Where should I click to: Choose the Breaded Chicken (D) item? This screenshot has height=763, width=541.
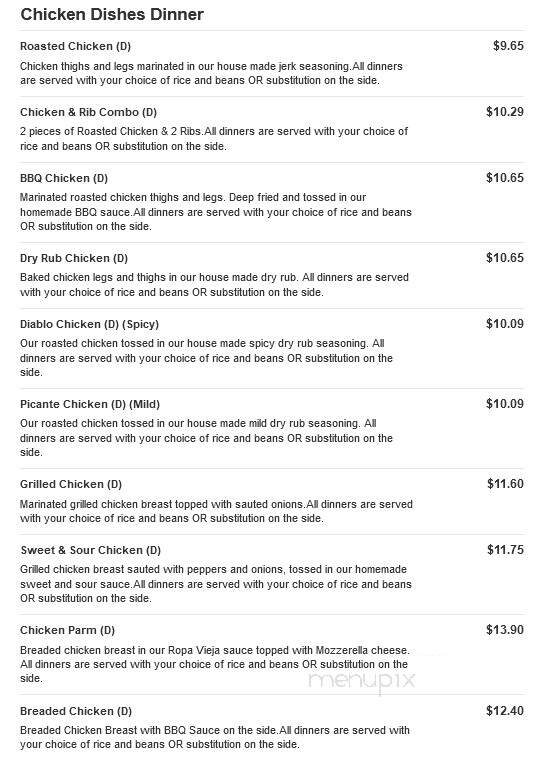pyautogui.click(x=76, y=711)
